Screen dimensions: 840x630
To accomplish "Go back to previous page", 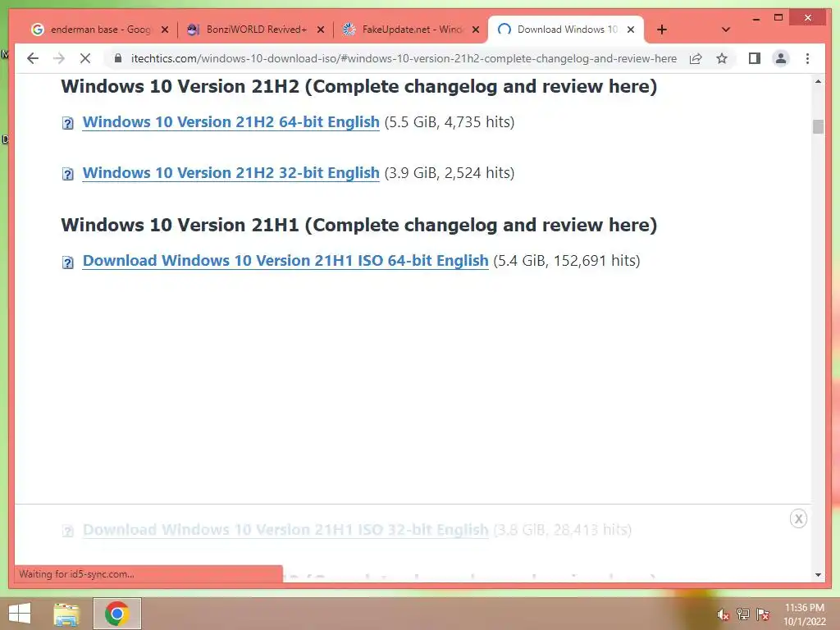I will point(33,58).
